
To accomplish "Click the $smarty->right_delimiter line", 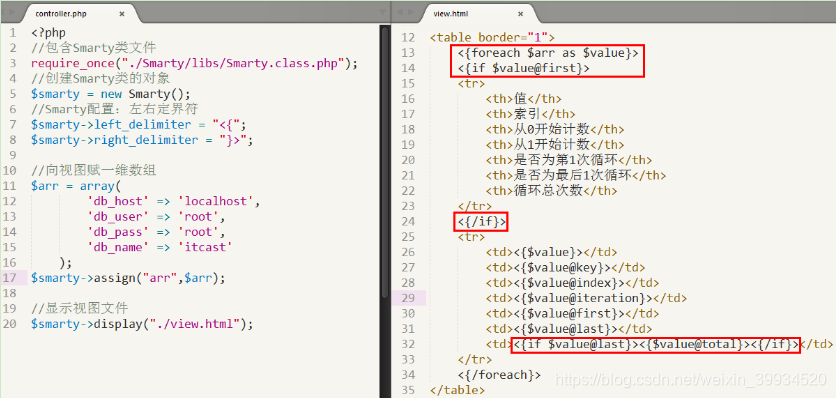I will point(142,140).
